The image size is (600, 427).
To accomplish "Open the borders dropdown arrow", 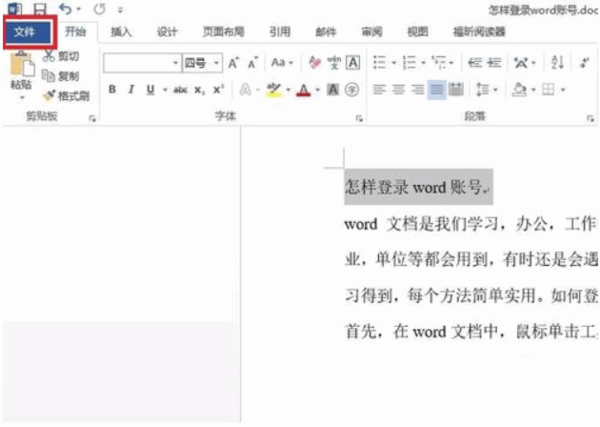I will 563,90.
